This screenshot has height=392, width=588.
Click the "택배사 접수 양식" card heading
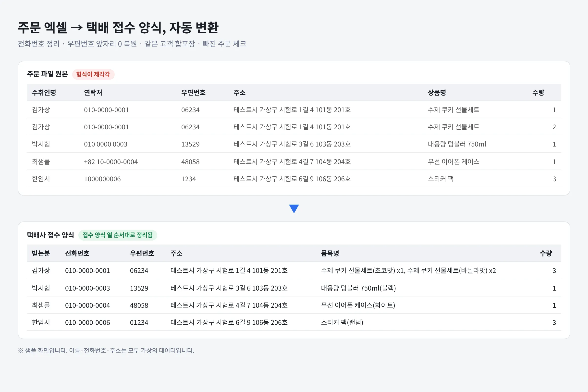click(50, 235)
